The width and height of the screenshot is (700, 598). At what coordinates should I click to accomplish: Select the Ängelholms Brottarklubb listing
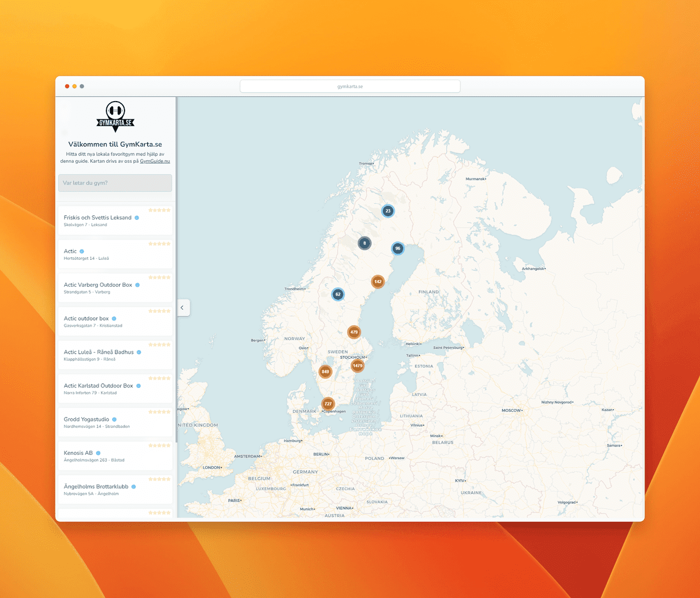pos(115,490)
